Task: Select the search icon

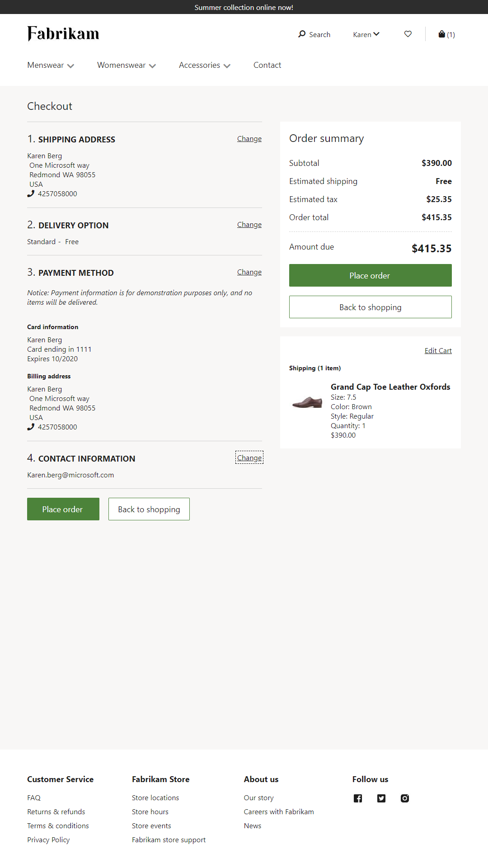Action: [x=302, y=34]
